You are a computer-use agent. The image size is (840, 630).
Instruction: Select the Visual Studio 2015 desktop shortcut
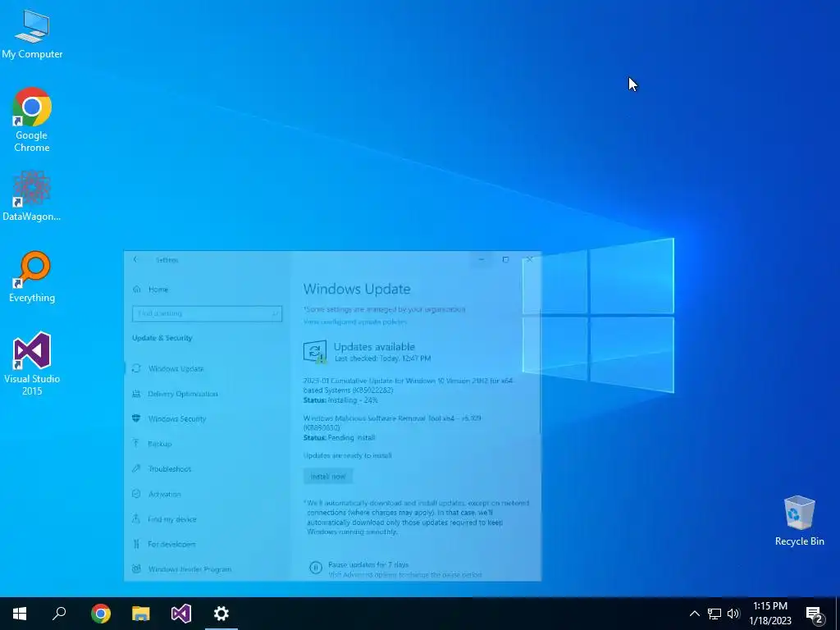(32, 363)
